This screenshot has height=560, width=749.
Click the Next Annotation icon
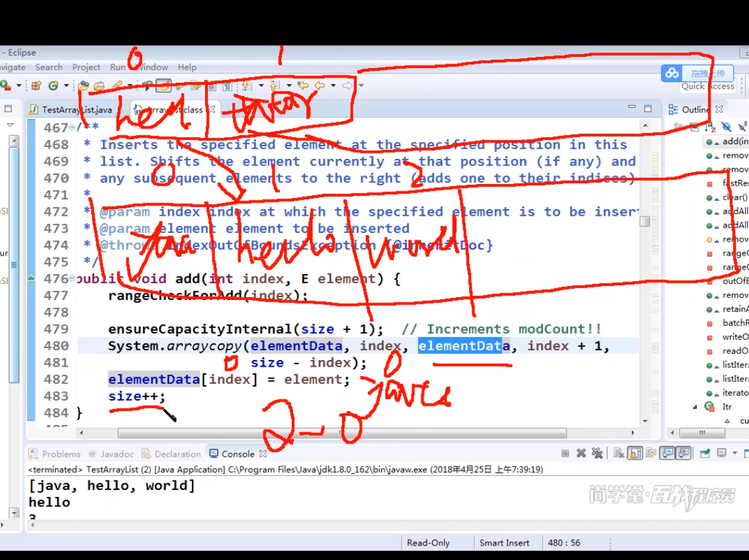[247, 85]
